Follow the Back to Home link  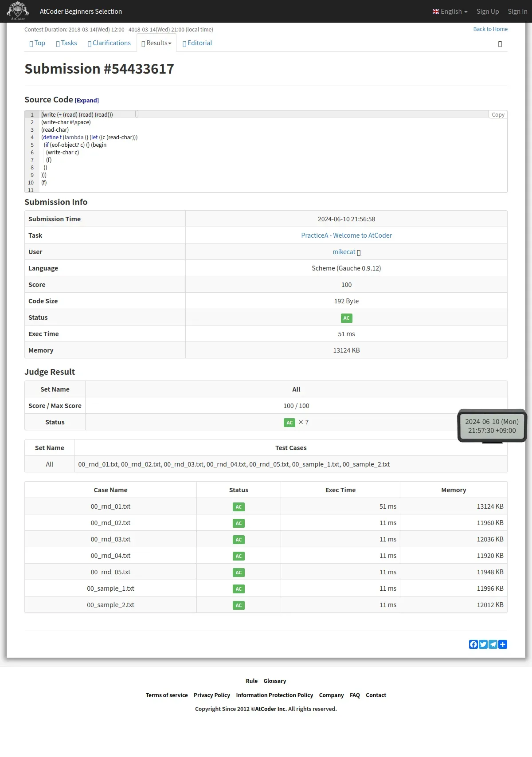pyautogui.click(x=490, y=29)
